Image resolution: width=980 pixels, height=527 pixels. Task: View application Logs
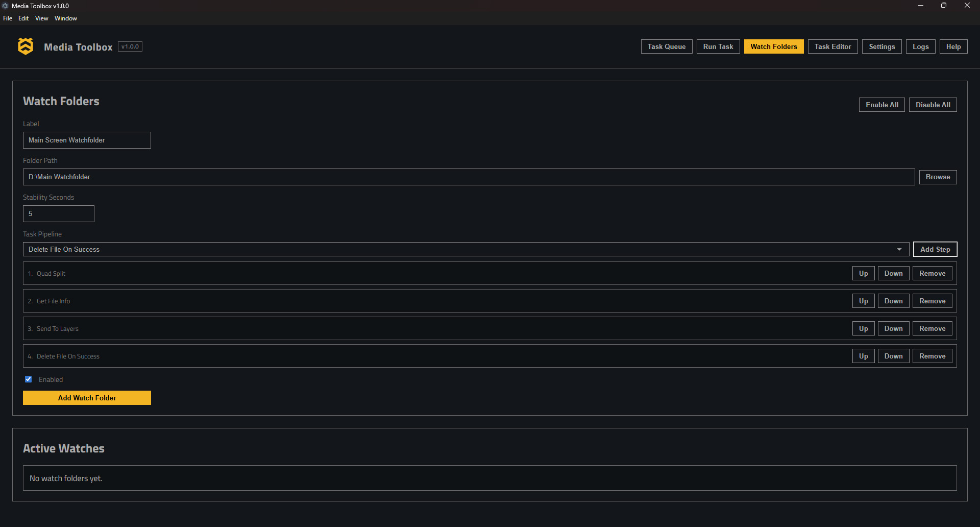click(x=920, y=46)
